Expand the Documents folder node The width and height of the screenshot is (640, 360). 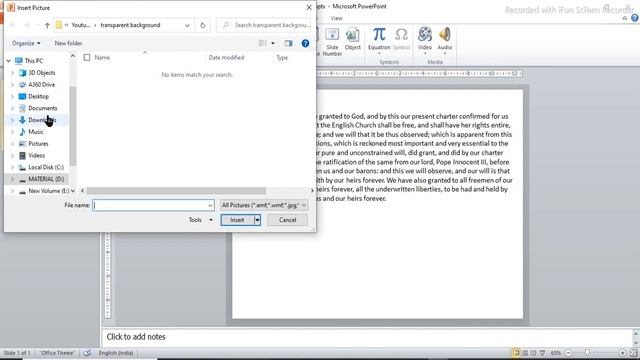(x=12, y=108)
